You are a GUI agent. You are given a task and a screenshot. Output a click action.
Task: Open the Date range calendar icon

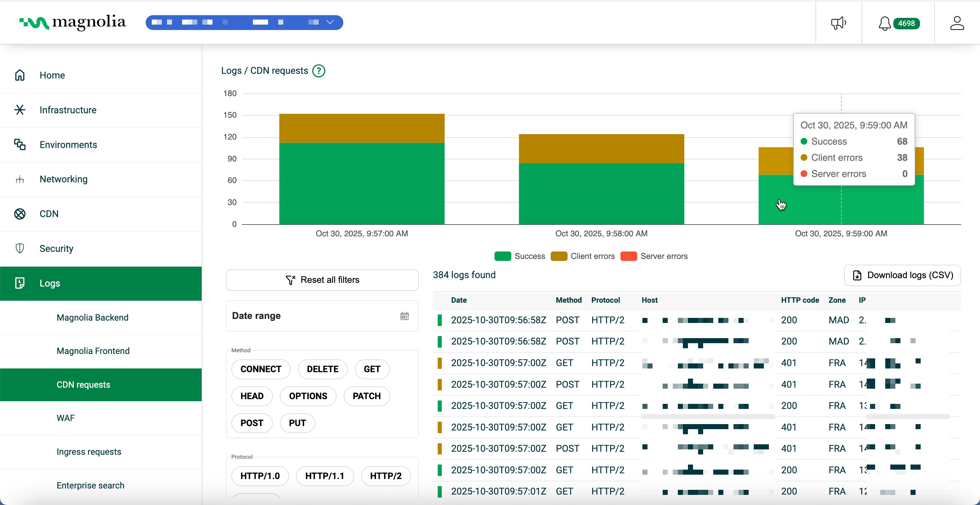point(404,316)
